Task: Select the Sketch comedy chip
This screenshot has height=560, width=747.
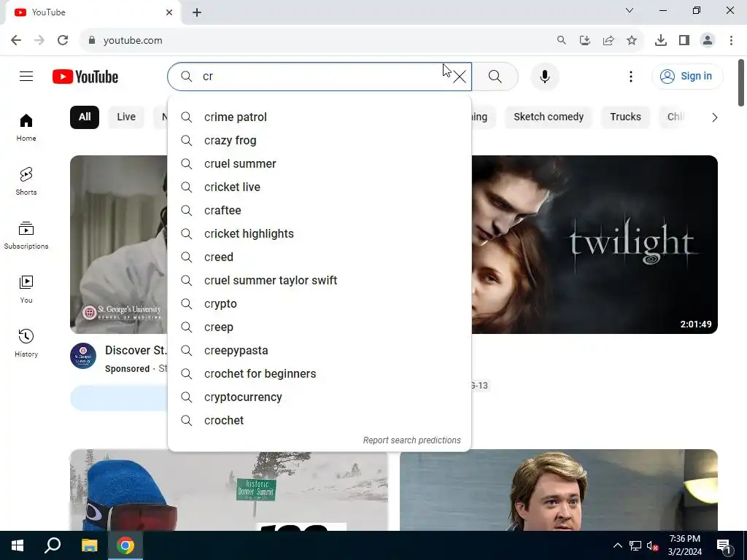Action: (x=549, y=117)
